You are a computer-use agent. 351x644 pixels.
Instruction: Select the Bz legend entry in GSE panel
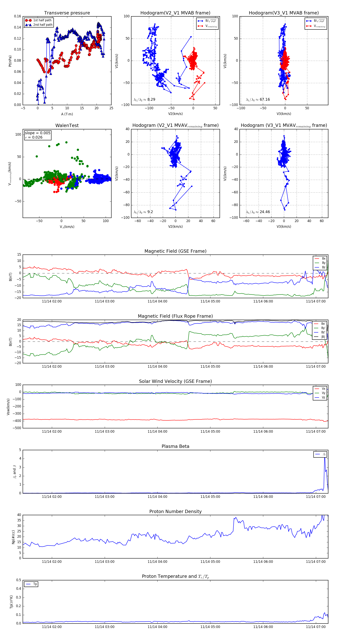pos(320,267)
